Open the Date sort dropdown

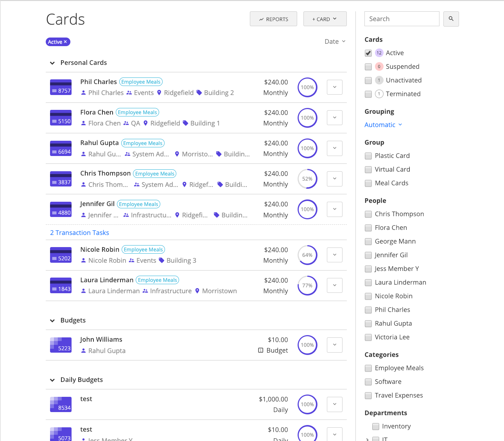[335, 41]
